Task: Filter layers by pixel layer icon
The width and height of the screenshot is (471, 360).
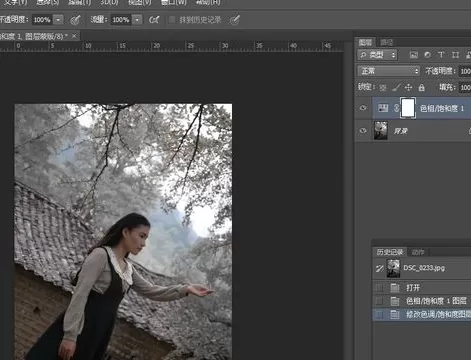Action: point(414,55)
